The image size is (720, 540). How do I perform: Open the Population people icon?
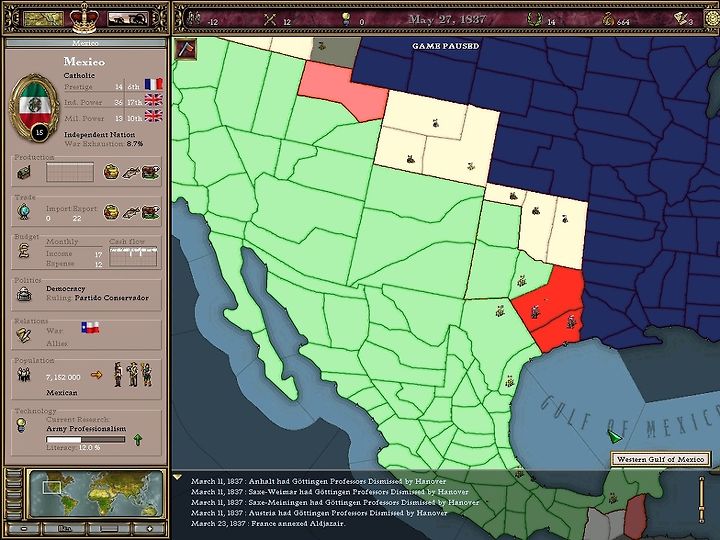pos(24,375)
